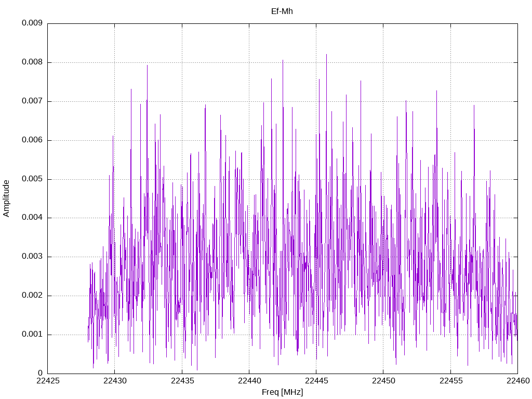
Task: Click the Freq [MHz] axis label
Action: [x=282, y=392]
